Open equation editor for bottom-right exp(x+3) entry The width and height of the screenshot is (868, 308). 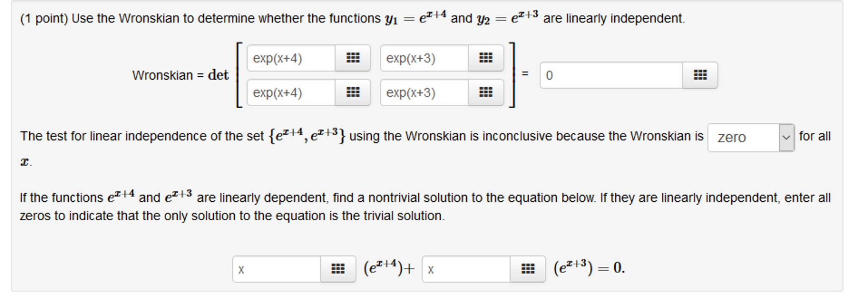click(486, 93)
